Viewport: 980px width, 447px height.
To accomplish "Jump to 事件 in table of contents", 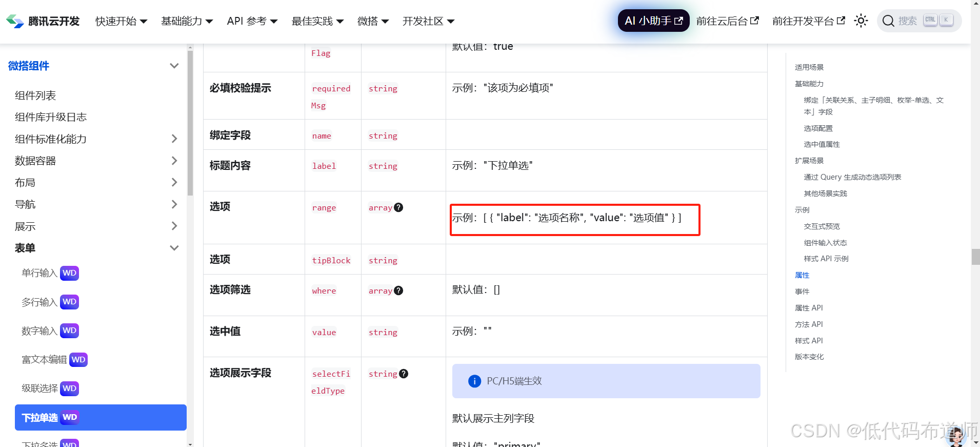I will point(802,291).
